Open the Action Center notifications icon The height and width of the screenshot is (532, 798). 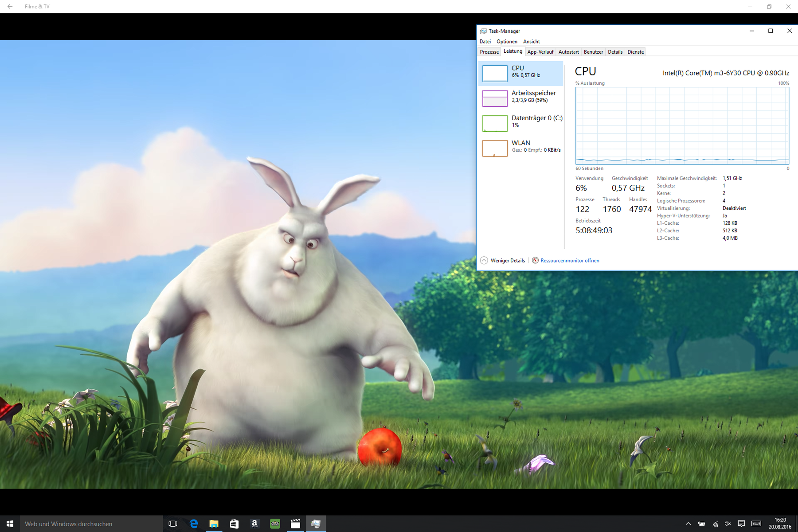(741, 524)
